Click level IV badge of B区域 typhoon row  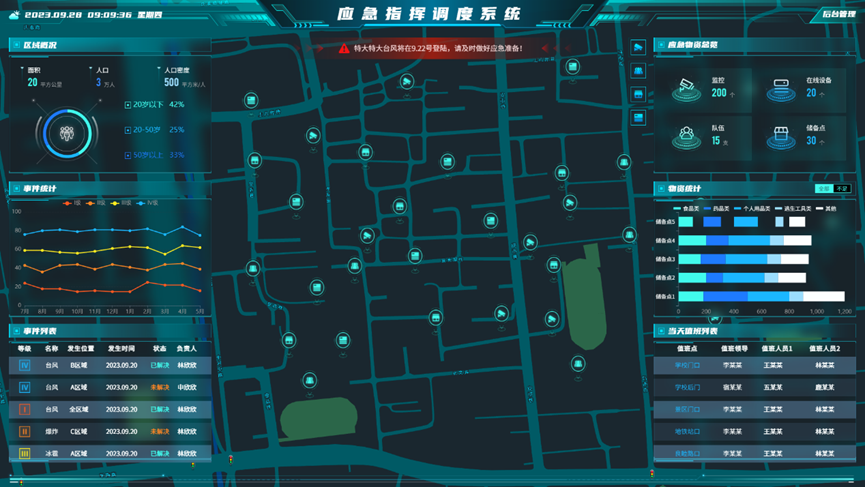click(24, 365)
